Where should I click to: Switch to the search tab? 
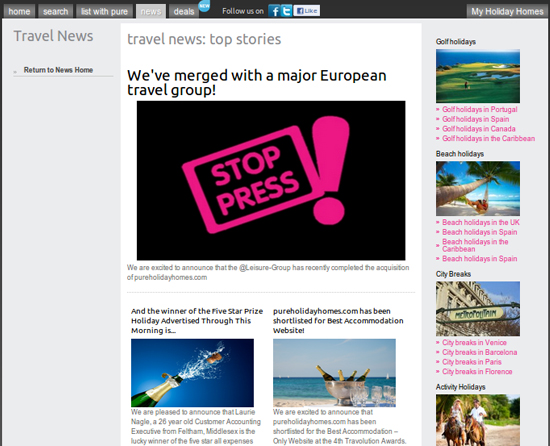click(x=55, y=12)
